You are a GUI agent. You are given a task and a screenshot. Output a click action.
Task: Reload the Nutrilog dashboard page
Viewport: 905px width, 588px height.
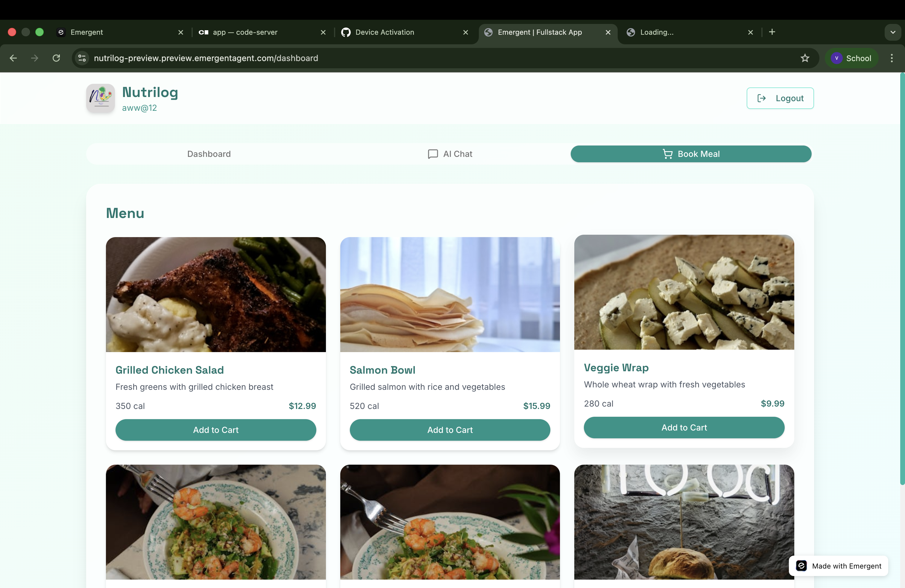point(56,58)
